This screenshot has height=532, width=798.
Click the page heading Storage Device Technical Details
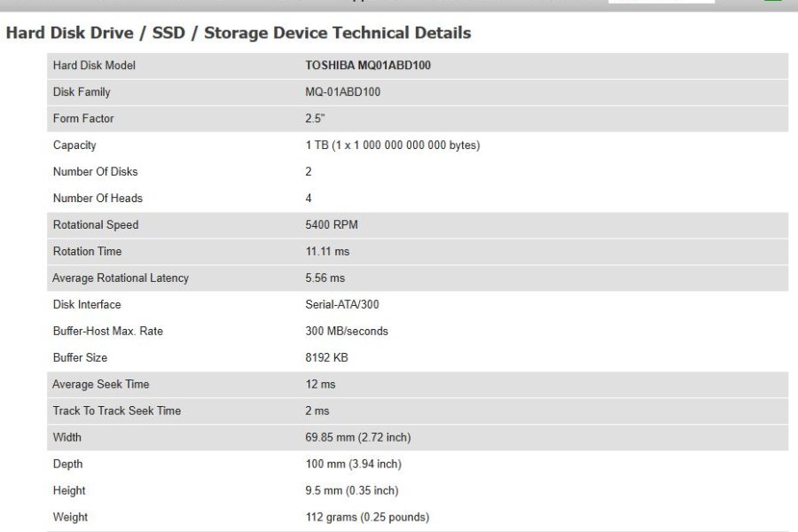click(338, 33)
